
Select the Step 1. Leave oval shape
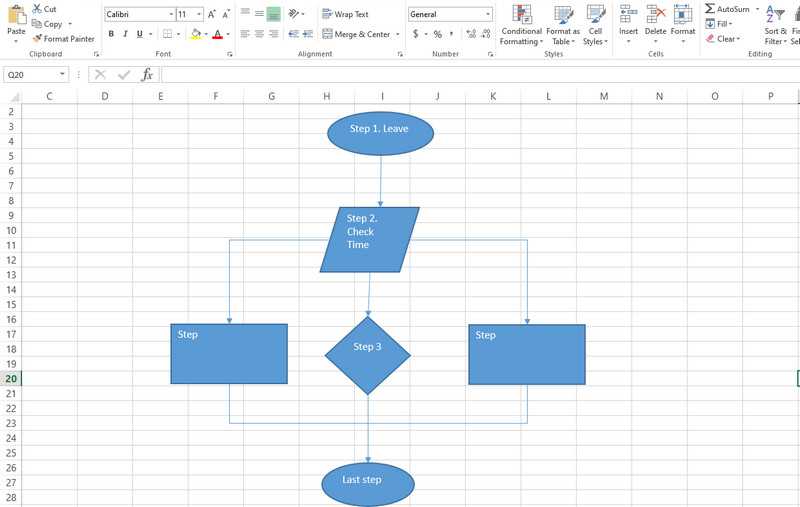[380, 134]
